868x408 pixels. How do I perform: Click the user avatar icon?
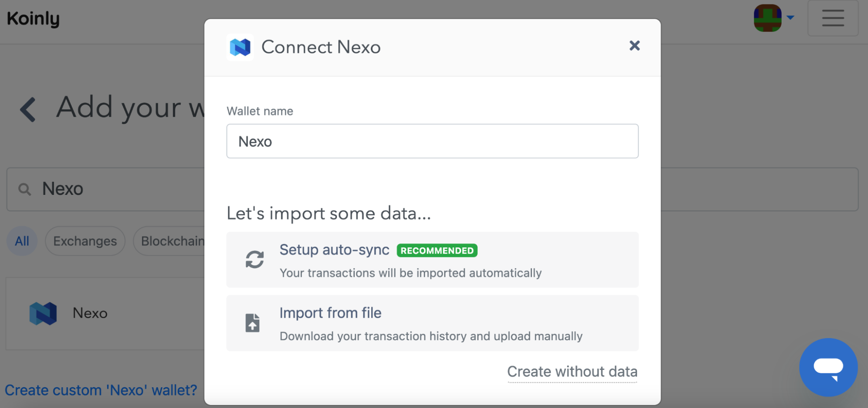point(767,18)
